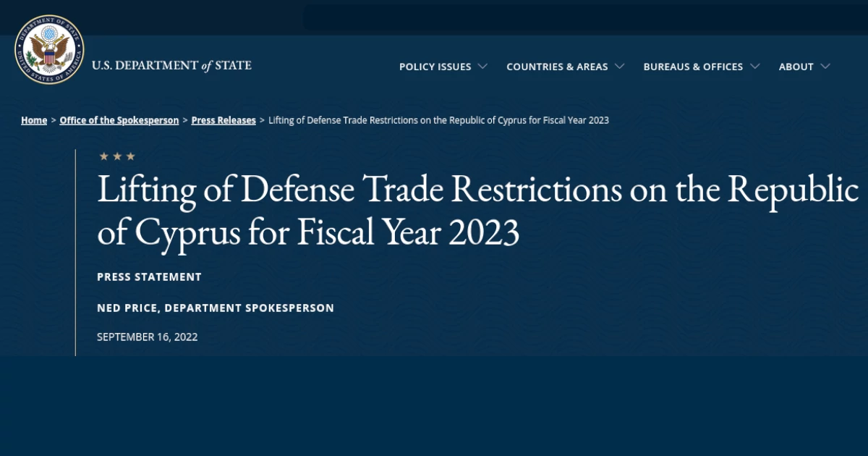Go to the Home breadcrumb link
This screenshot has width=868, height=456.
[34, 120]
